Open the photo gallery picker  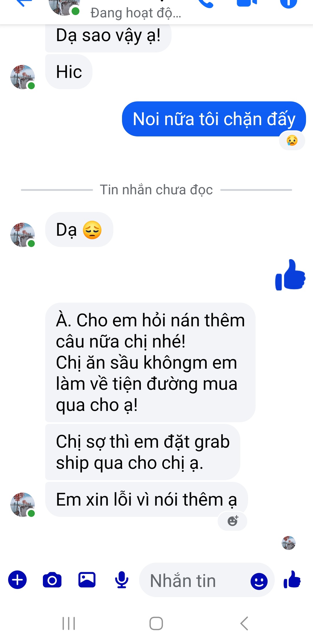[87, 580]
